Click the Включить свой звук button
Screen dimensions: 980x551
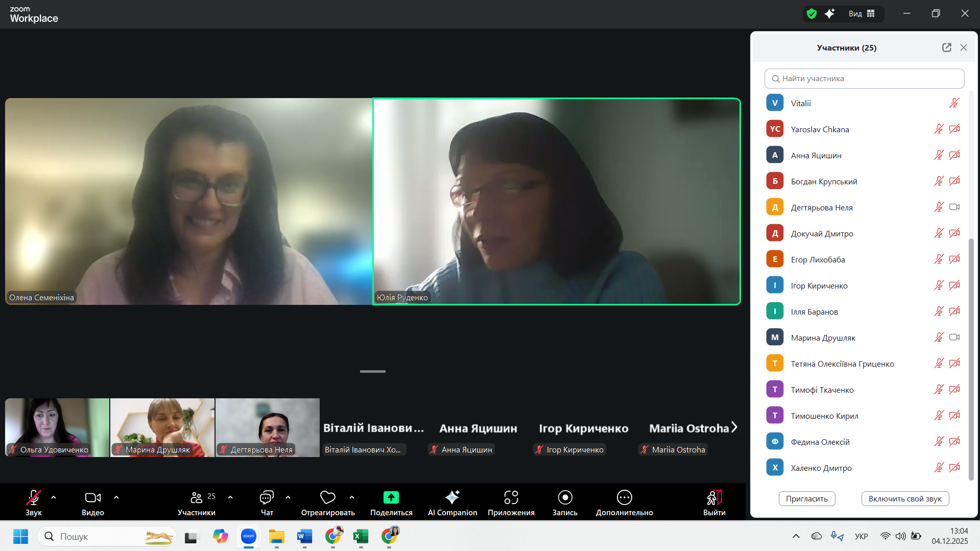[x=904, y=499]
